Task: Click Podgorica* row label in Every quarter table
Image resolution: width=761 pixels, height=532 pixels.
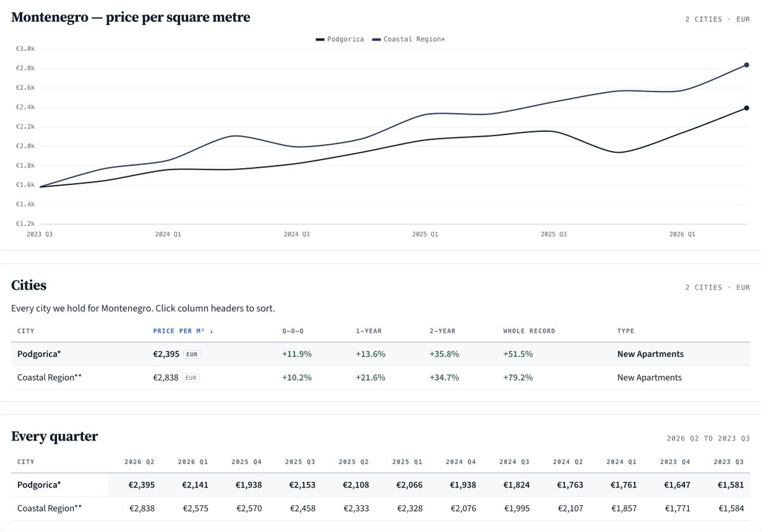Action: [x=39, y=484]
